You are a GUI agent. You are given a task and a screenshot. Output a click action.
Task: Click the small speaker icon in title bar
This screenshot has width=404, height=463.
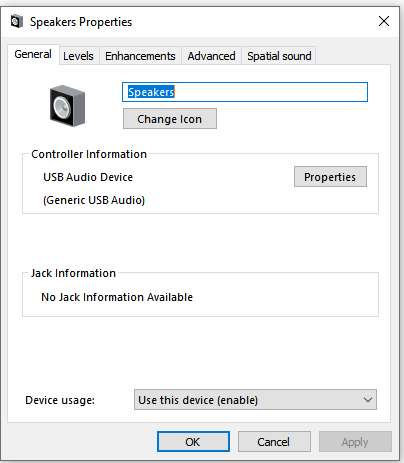[16, 22]
